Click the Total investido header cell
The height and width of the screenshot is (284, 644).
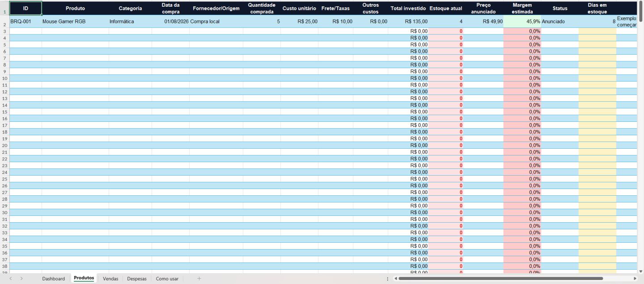coord(408,8)
